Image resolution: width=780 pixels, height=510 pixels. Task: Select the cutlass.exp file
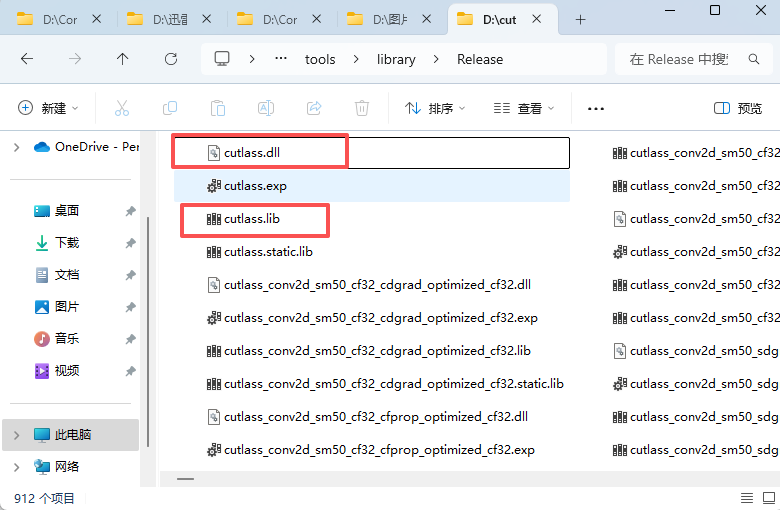click(372, 186)
